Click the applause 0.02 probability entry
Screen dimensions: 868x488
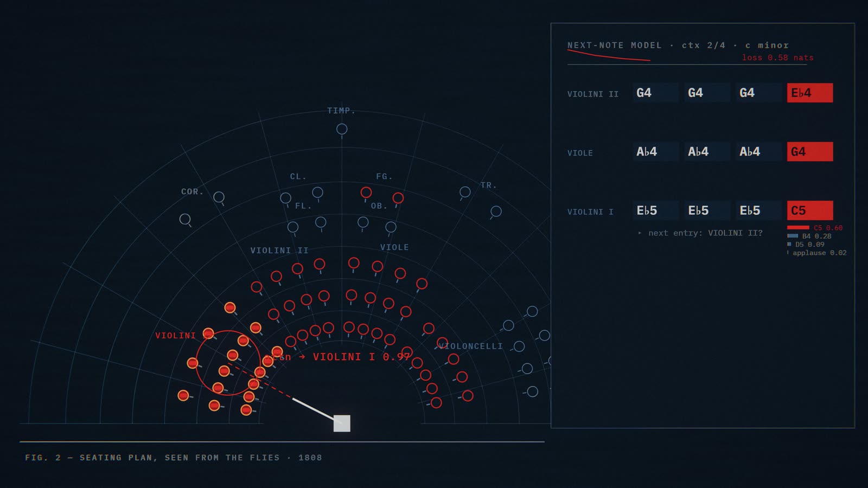(x=817, y=253)
